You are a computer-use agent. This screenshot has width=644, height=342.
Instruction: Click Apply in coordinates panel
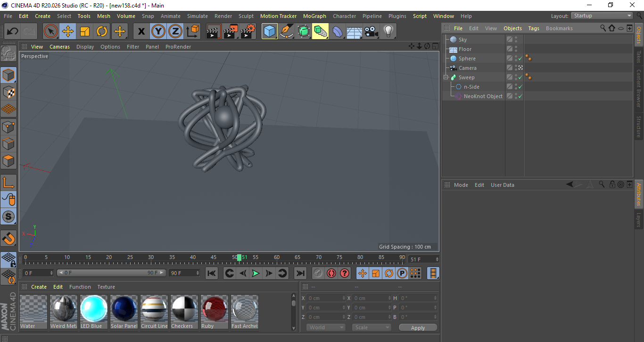click(x=418, y=327)
